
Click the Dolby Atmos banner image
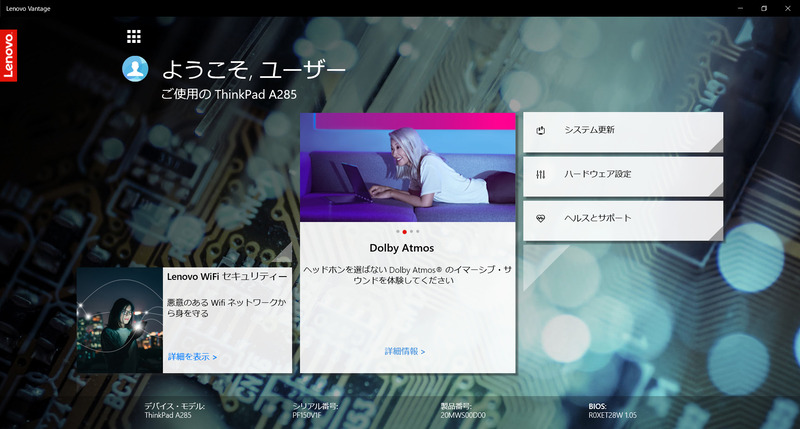(408, 167)
